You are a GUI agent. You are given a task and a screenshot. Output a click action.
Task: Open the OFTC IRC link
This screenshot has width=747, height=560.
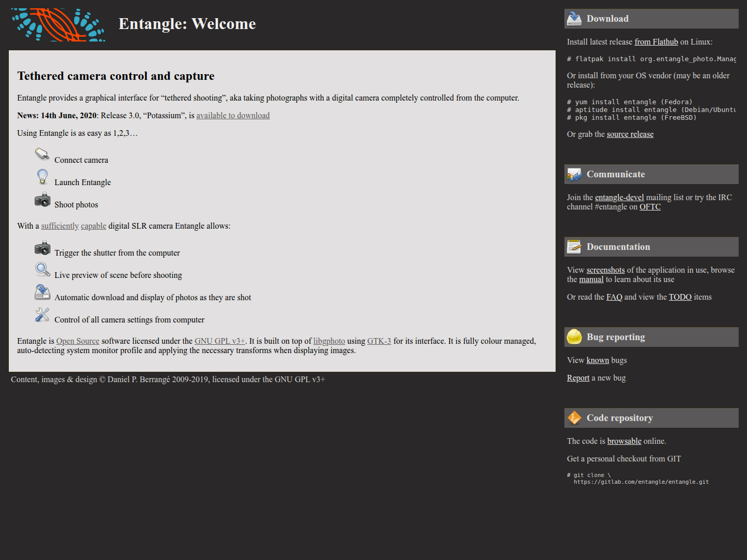[x=650, y=207]
